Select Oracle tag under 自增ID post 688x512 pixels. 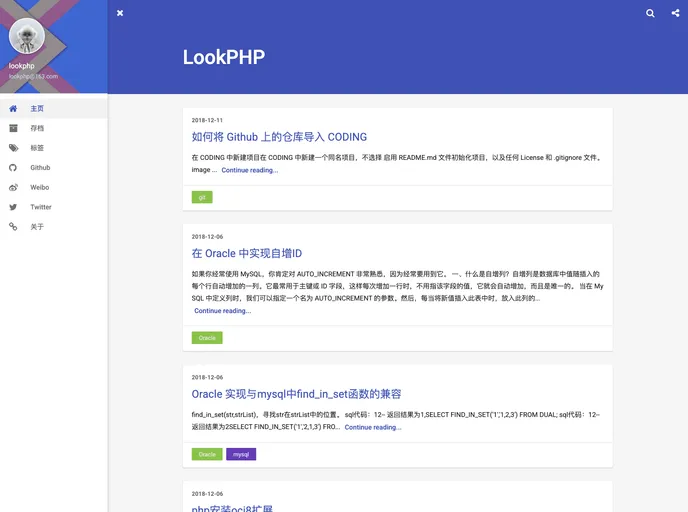pos(207,338)
